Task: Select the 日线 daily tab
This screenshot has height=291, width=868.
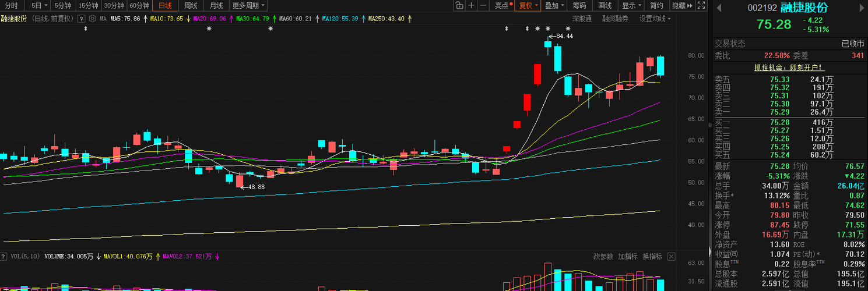Action: tap(165, 6)
